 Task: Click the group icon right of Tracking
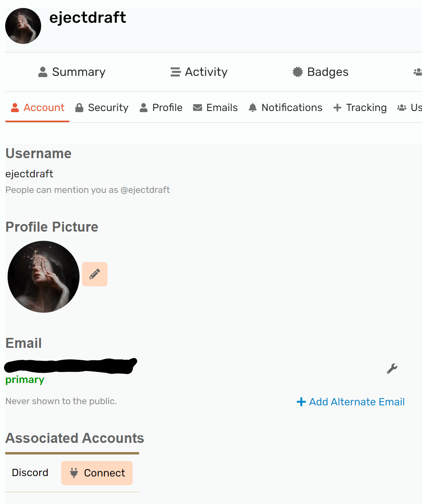tap(402, 108)
